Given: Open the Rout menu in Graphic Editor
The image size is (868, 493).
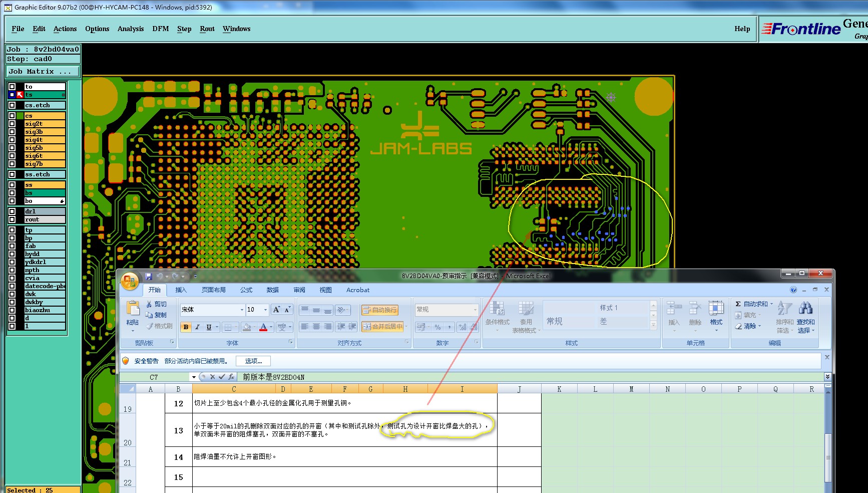Looking at the screenshot, I should coord(207,29).
